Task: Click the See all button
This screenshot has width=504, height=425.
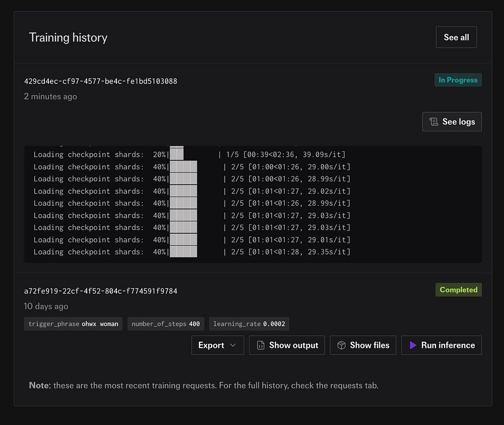Action: point(456,37)
